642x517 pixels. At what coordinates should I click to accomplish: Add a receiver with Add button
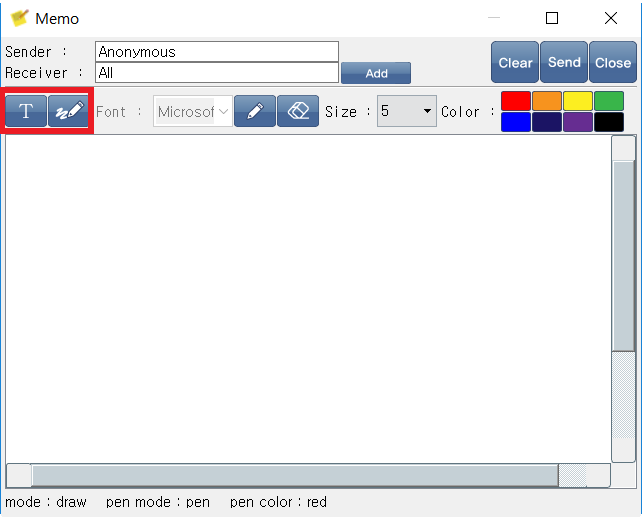376,73
